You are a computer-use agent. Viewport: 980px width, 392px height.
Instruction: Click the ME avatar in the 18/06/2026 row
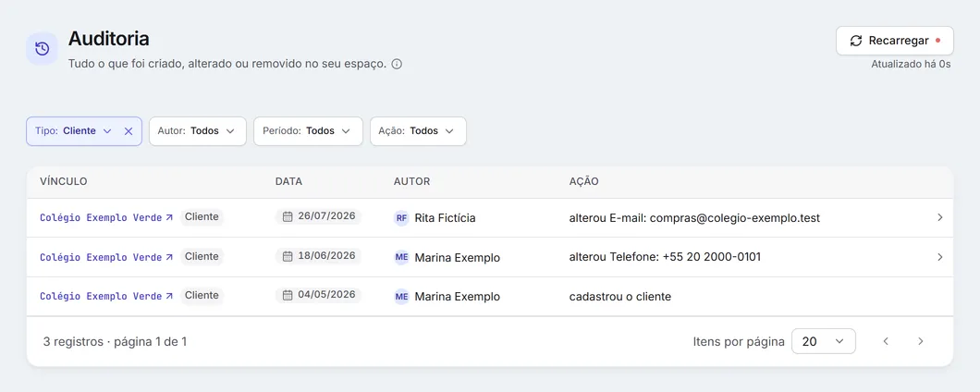coord(401,258)
